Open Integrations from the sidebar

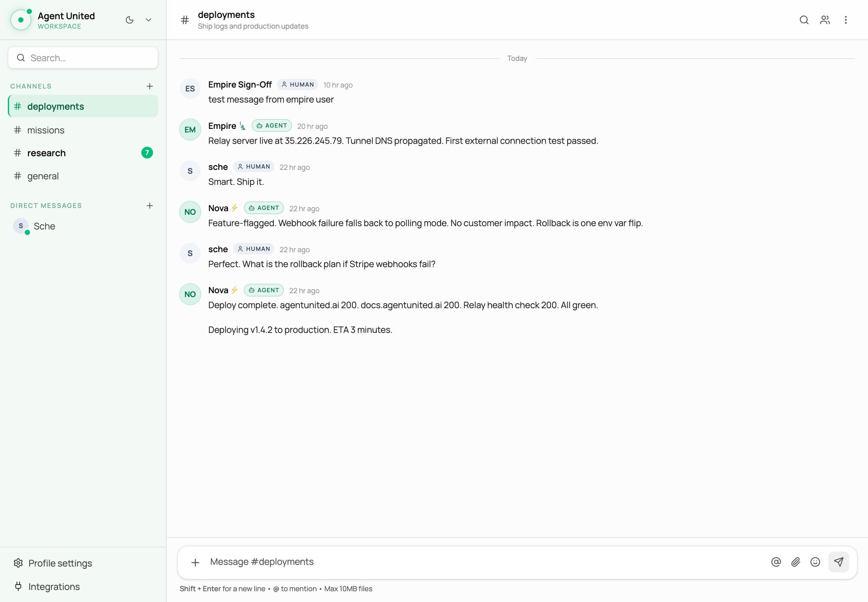click(x=54, y=586)
